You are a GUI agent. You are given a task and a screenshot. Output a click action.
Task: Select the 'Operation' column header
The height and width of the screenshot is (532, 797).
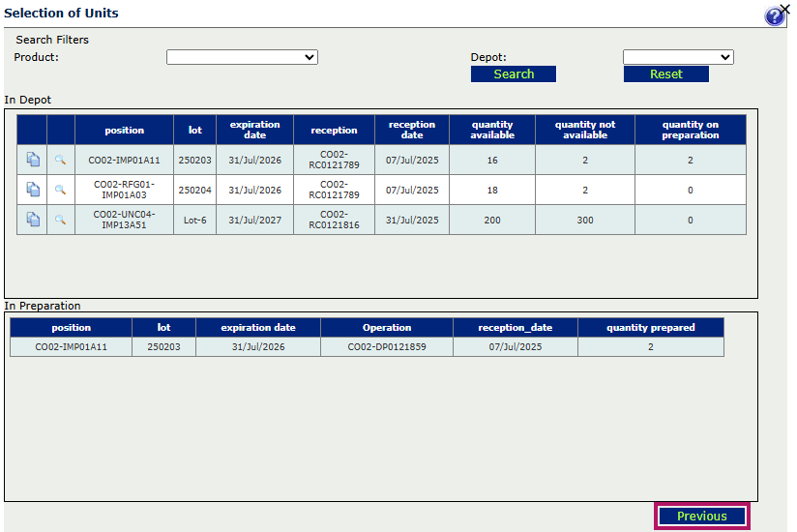387,328
